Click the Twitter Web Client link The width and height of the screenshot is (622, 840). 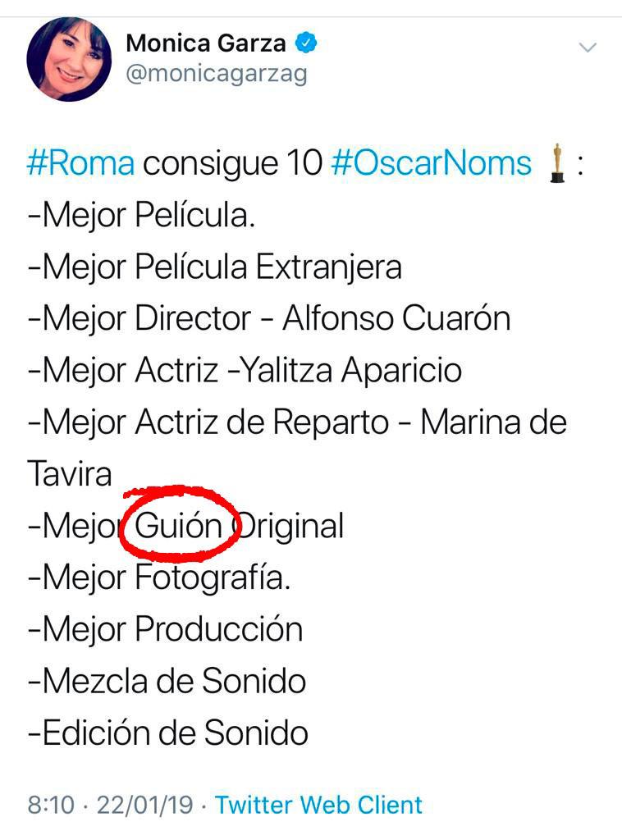(x=318, y=805)
